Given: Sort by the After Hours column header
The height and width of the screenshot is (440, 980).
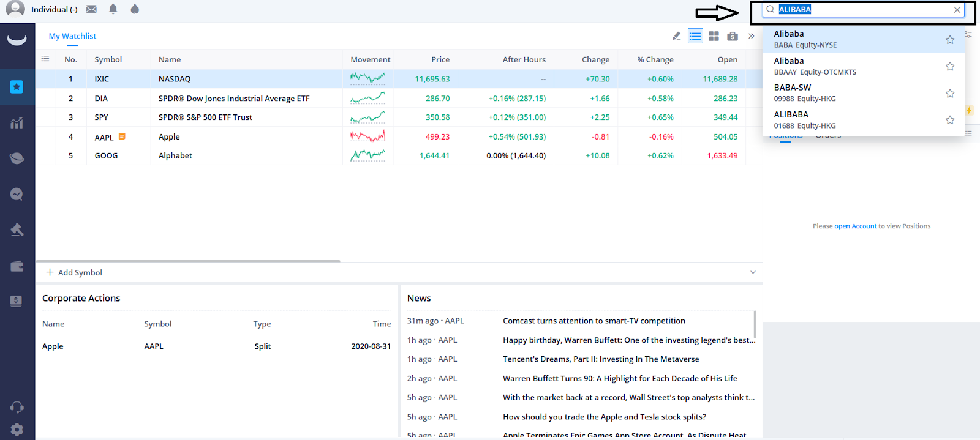Looking at the screenshot, I should click(524, 59).
